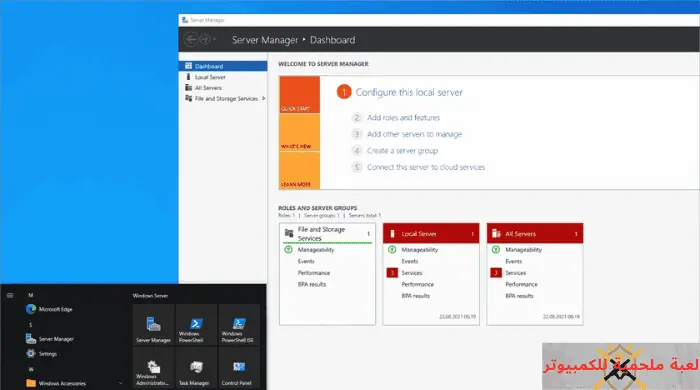
Task: Click the back navigation arrow in Server Manager
Action: point(191,40)
